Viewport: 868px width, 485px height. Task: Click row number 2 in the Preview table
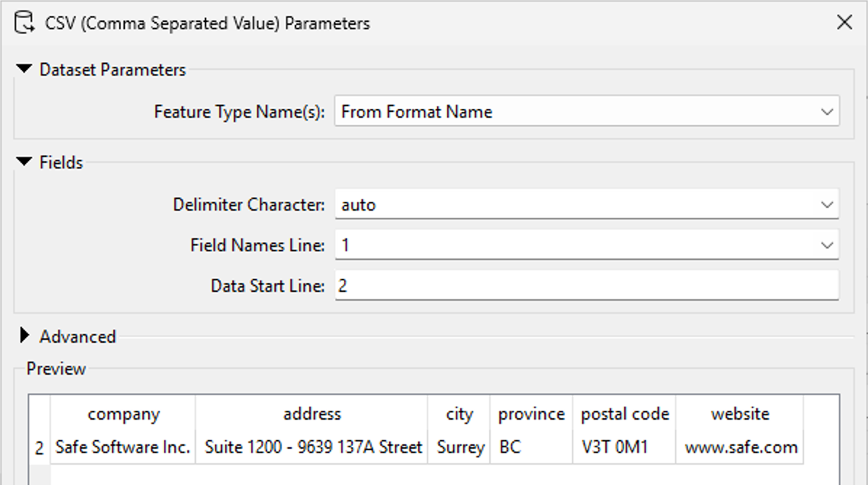[x=38, y=447]
